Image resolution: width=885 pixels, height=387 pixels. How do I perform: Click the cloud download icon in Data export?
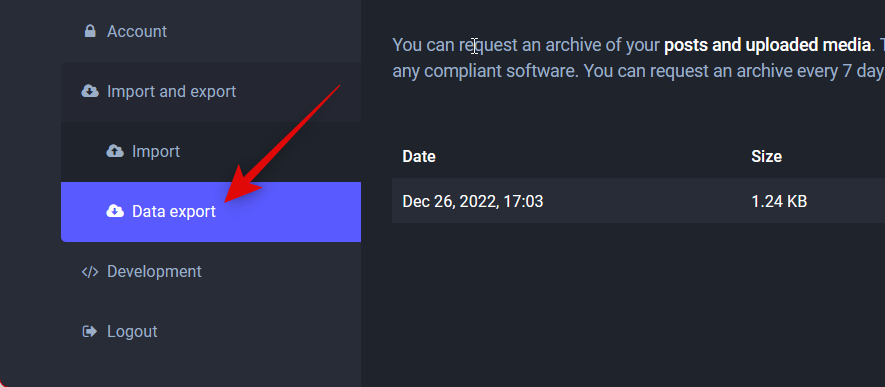[115, 212]
